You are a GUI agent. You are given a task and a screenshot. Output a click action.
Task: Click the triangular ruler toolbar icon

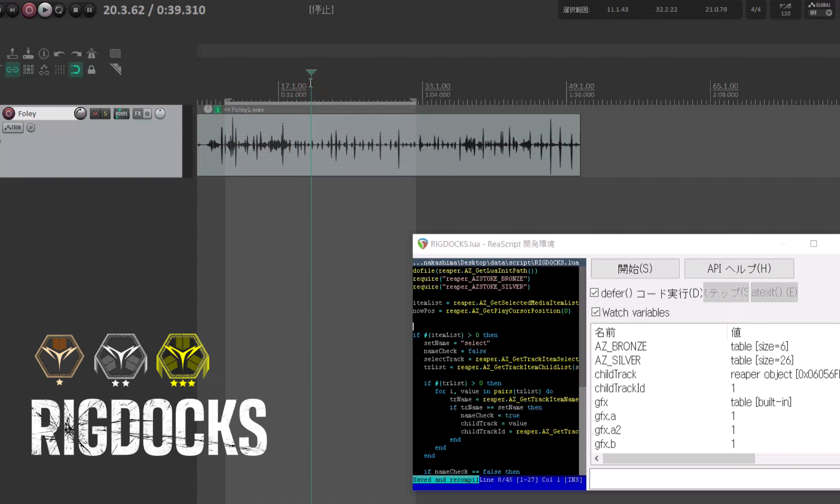click(116, 69)
